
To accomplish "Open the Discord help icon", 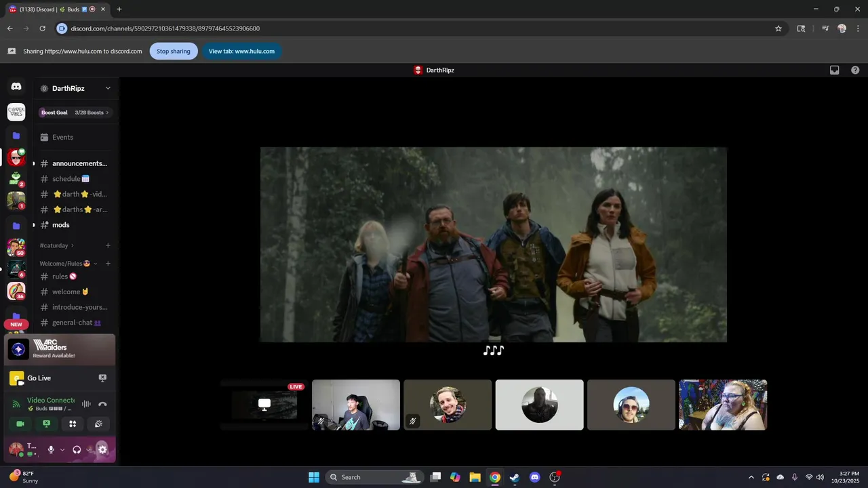I will coord(855,70).
